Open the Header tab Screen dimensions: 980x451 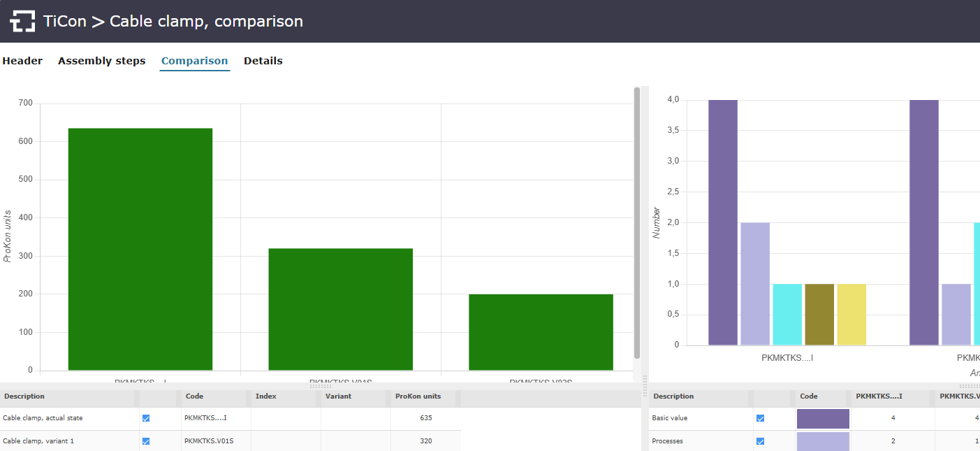22,61
